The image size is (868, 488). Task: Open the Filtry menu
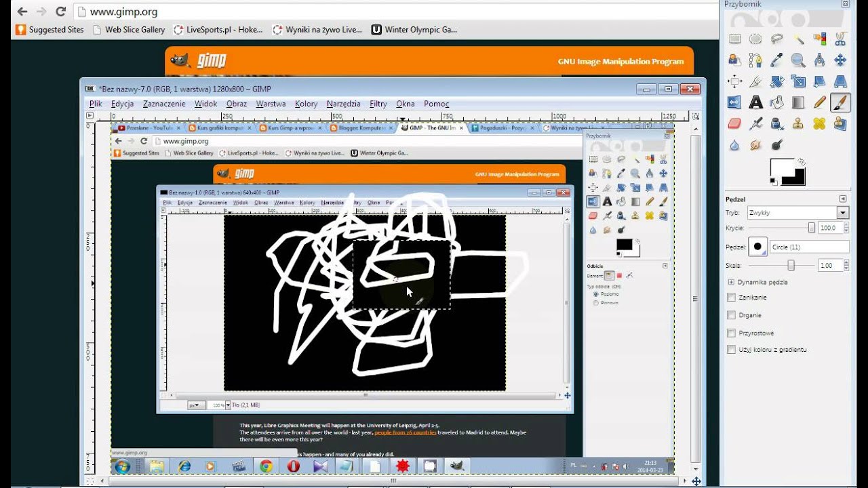pyautogui.click(x=378, y=104)
